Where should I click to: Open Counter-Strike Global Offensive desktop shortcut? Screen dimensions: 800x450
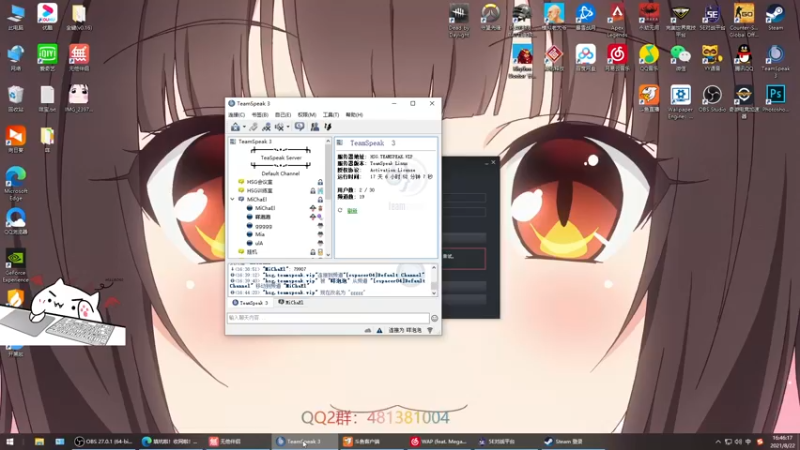[x=743, y=20]
